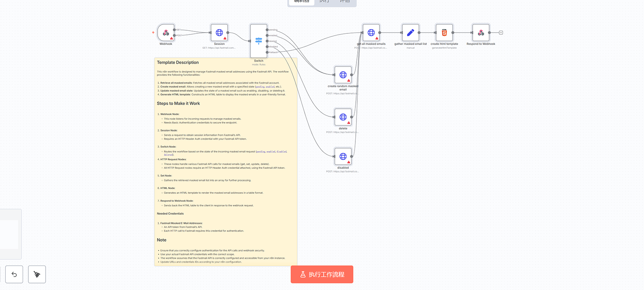Click the Switch node's Fallback output handle
The width and height of the screenshot is (644, 290).
pyautogui.click(x=267, y=52)
